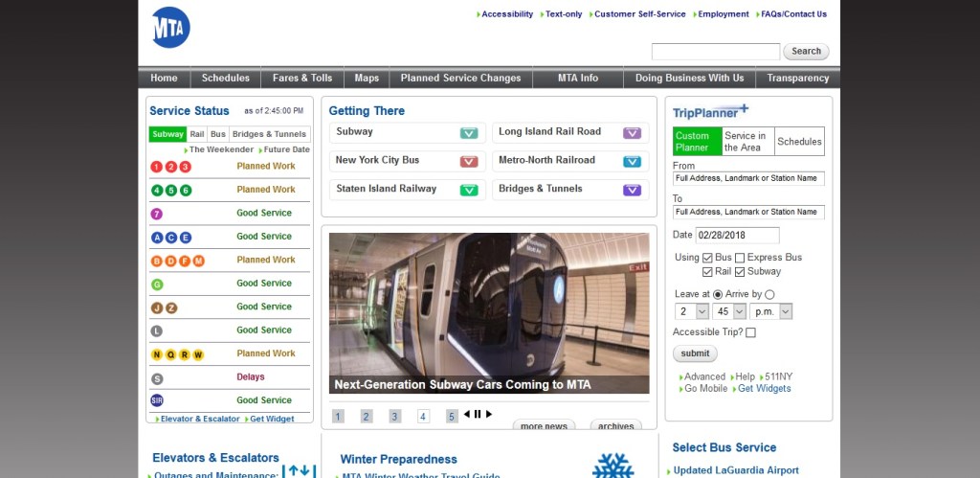Submit the TripPlanner form
The width and height of the screenshot is (980, 478).
pos(695,353)
